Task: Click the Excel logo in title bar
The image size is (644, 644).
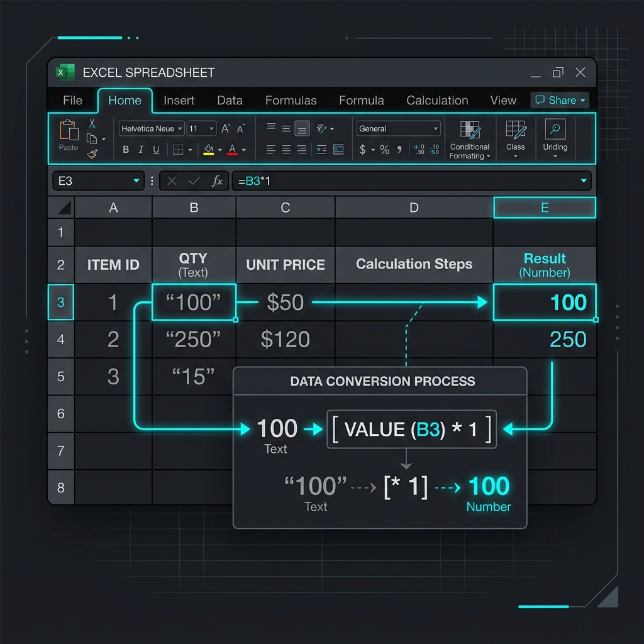Action: coord(65,72)
